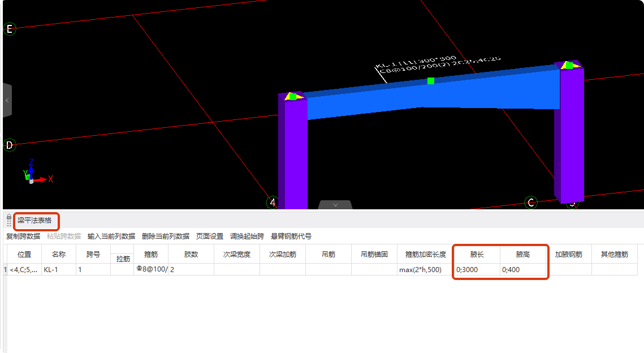Click the 腋长 cell 0;3000
This screenshot has width=644, height=353.
477,270
